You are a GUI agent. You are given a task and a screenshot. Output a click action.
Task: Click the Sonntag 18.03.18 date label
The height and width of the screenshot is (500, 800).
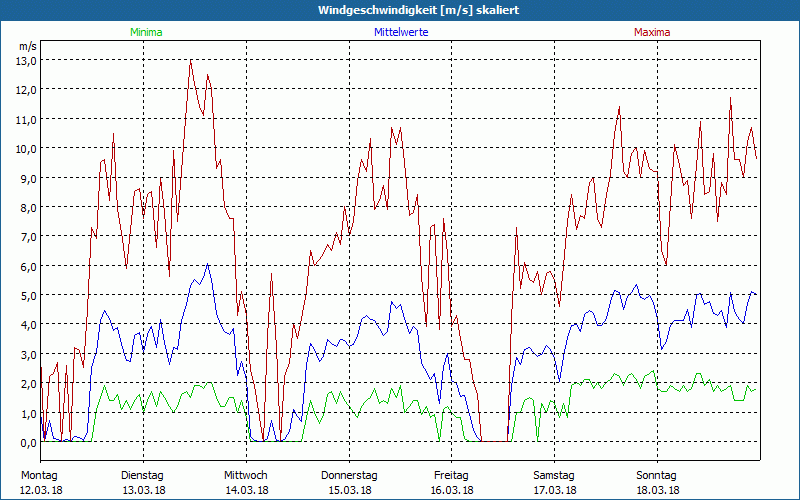[657, 483]
